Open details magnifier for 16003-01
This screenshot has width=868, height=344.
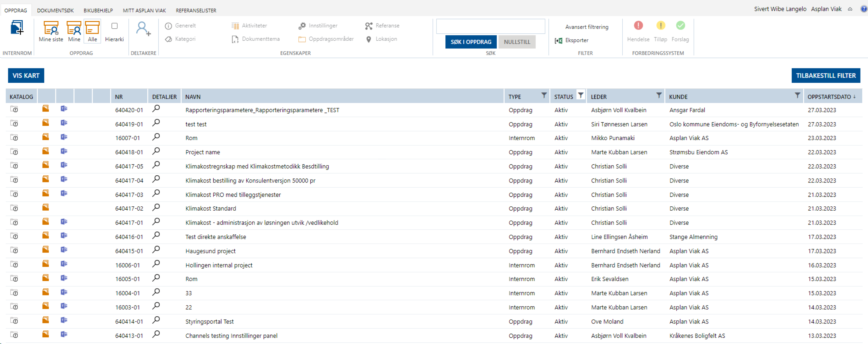click(156, 306)
